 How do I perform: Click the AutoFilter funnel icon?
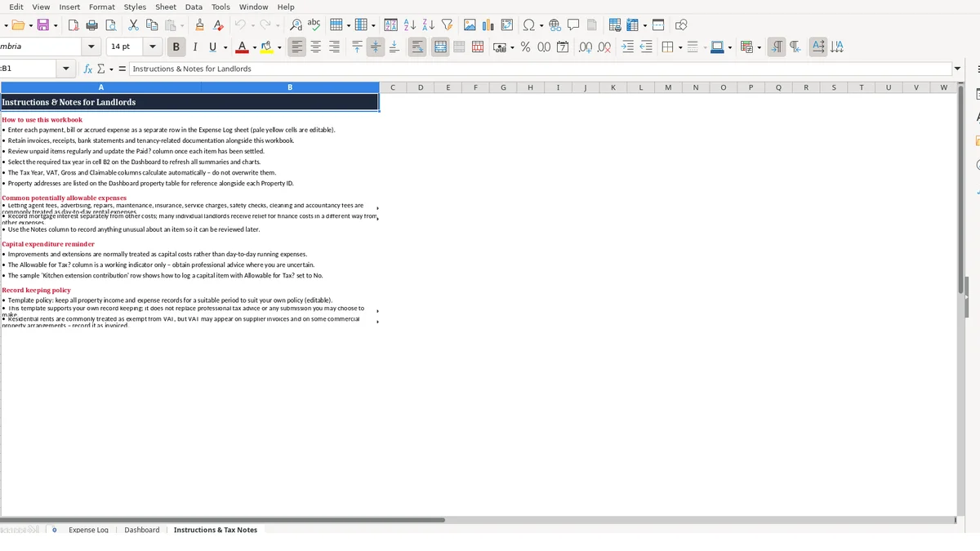pos(447,25)
